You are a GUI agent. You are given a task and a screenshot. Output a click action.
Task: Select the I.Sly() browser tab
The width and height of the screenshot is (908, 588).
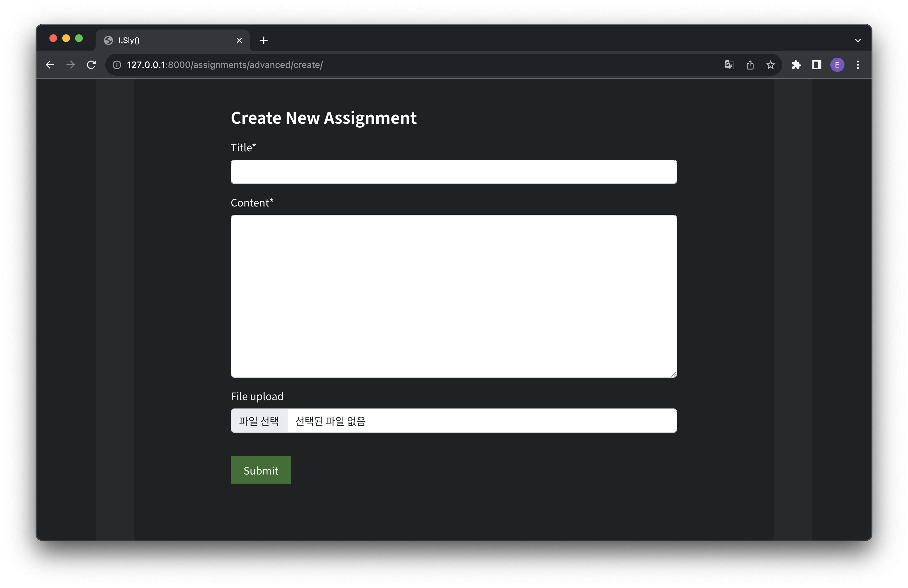172,40
